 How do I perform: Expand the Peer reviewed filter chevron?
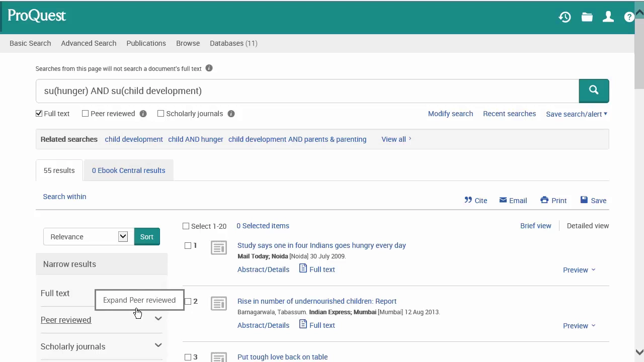[158, 318]
